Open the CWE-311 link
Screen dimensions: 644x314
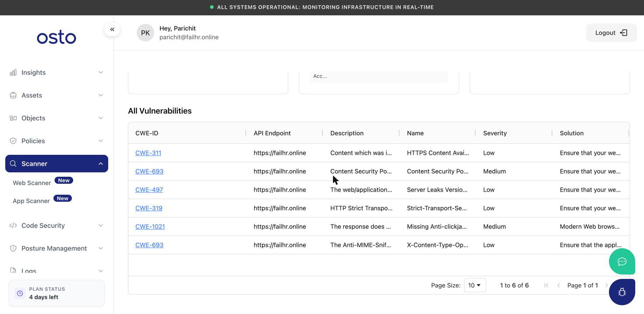pos(148,153)
